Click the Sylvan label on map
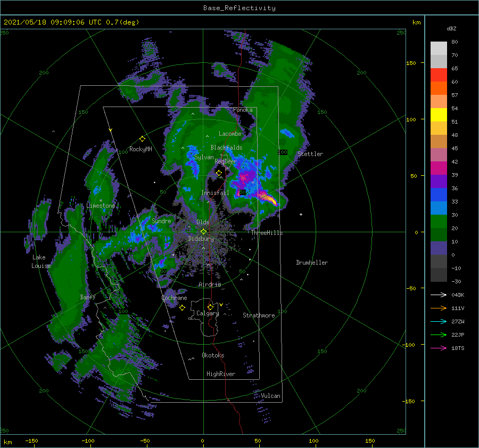This screenshot has width=479, height=448. [x=204, y=157]
